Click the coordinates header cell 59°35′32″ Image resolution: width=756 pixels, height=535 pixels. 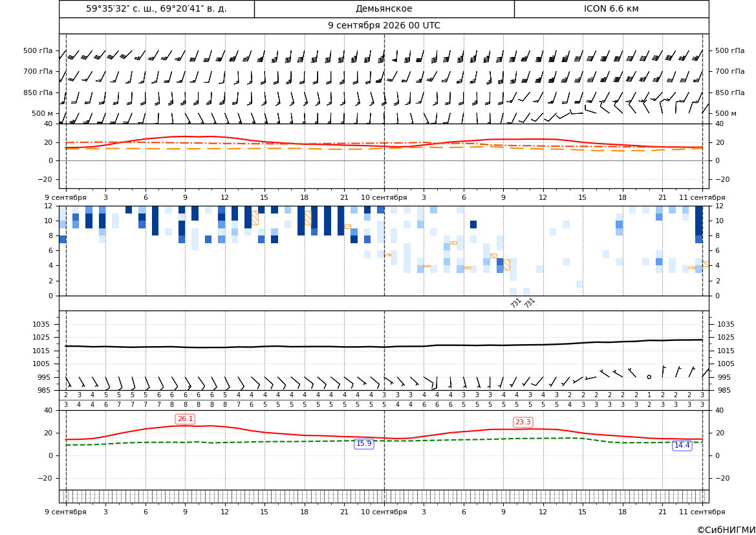(x=157, y=8)
